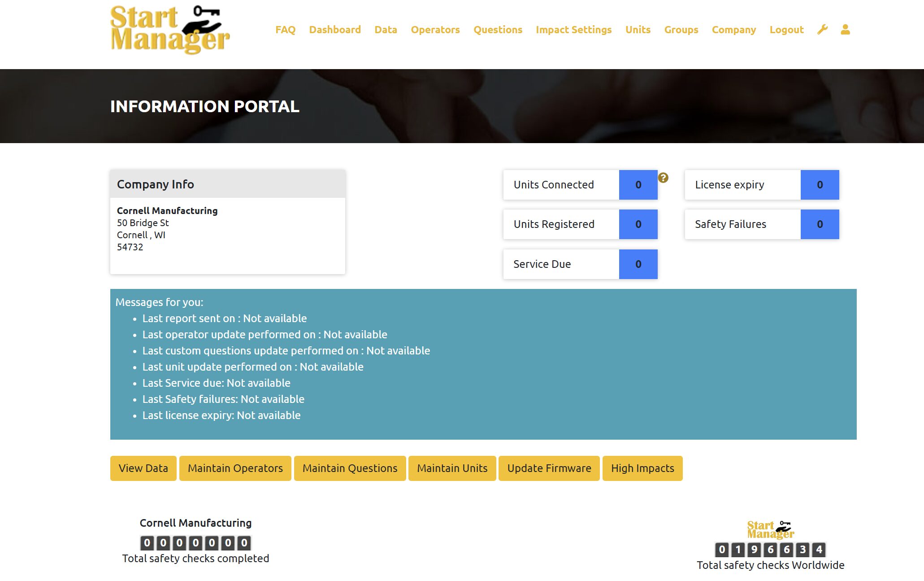Click the wrench settings icon
924x581 pixels.
pos(822,30)
